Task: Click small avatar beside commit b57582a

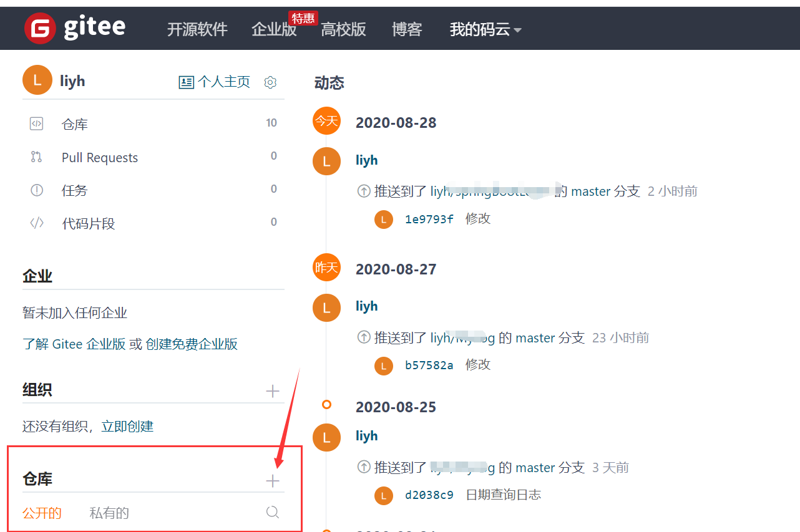Action: point(384,365)
